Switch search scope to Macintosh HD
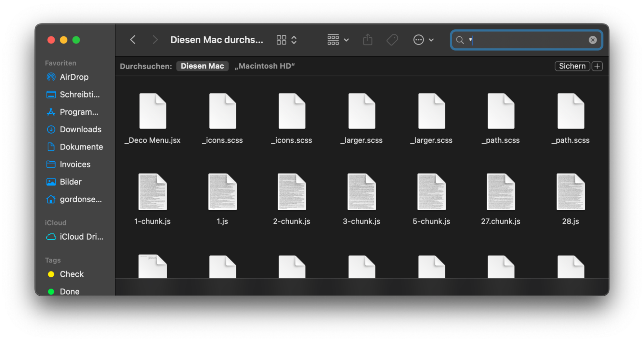Image resolution: width=644 pixels, height=342 pixels. pyautogui.click(x=265, y=66)
